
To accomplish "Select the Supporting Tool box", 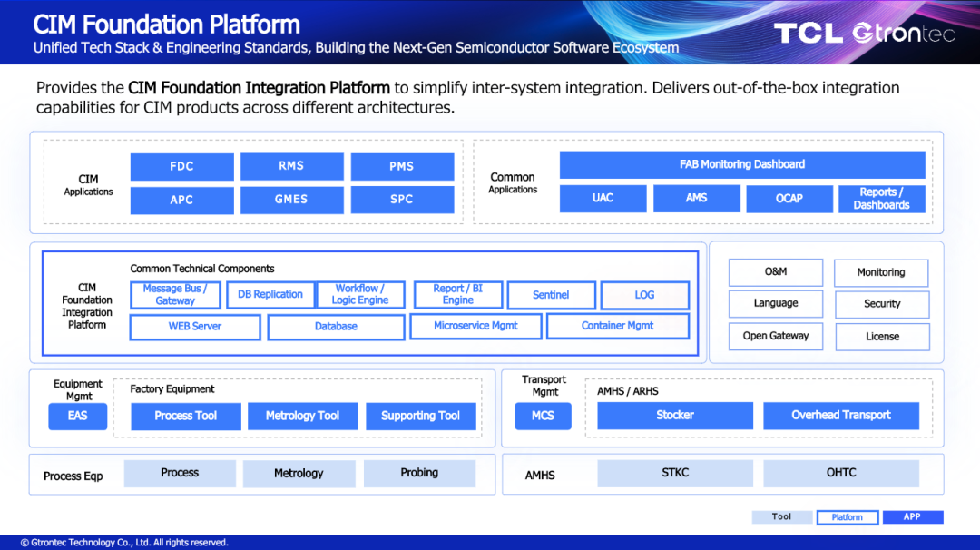I will [421, 417].
